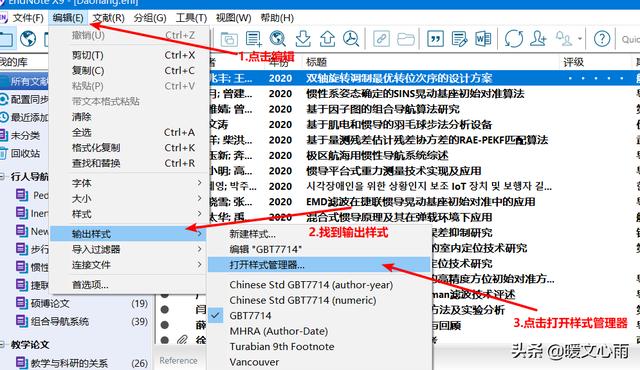Click the new reference toolbar icon
The image size is (640, 370).
click(x=253, y=39)
